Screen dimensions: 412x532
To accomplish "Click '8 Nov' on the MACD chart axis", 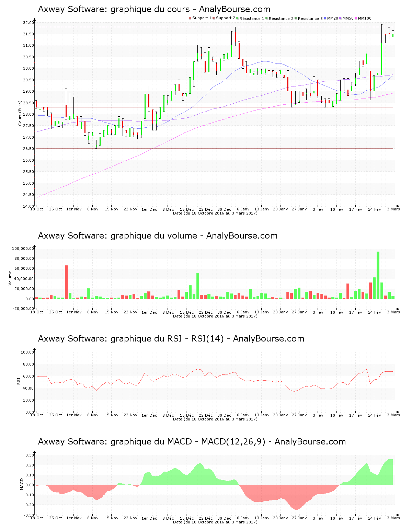I will click(x=93, y=518).
